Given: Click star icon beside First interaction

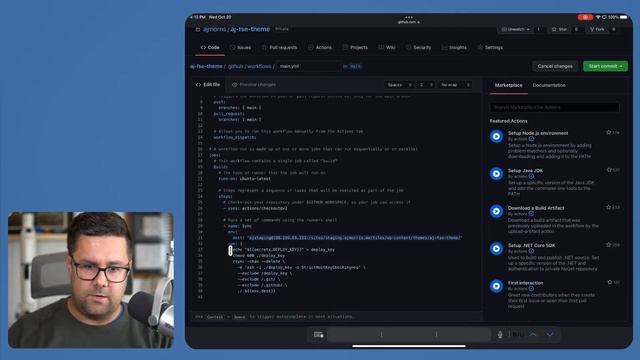Looking at the screenshot, I should [x=609, y=282].
